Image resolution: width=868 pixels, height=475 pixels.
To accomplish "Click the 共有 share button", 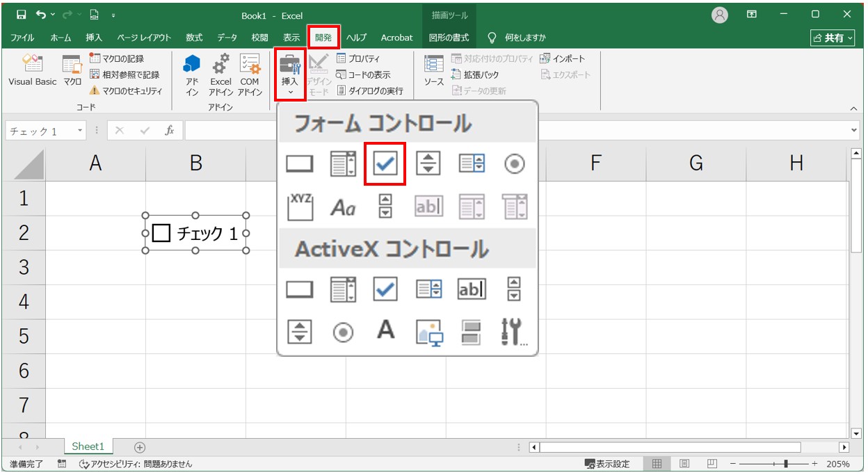I will pyautogui.click(x=833, y=38).
